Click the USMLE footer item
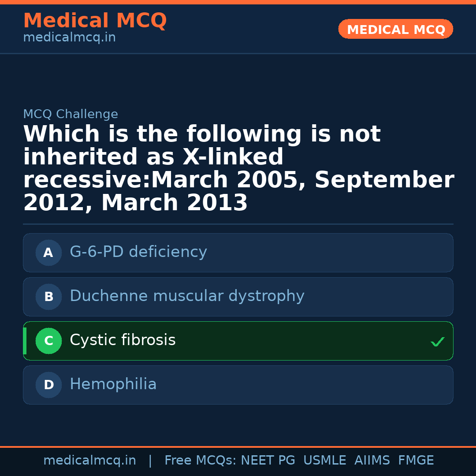 325,460
